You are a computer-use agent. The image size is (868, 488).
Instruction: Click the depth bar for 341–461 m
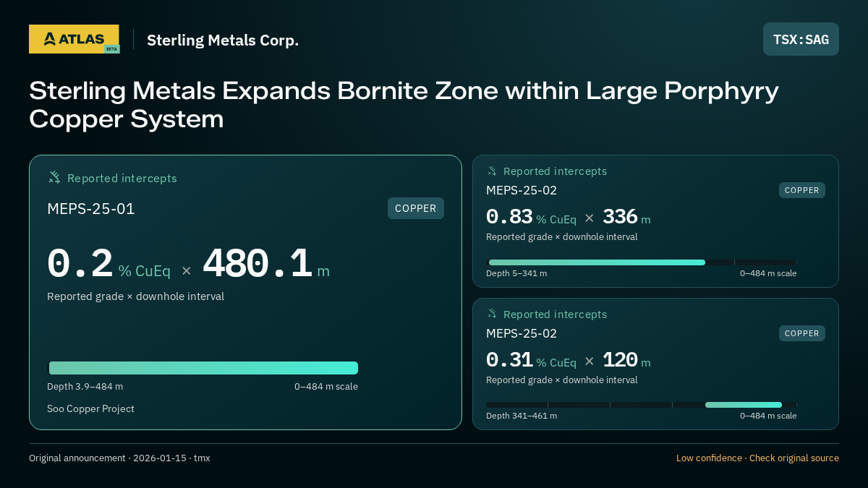(642, 405)
